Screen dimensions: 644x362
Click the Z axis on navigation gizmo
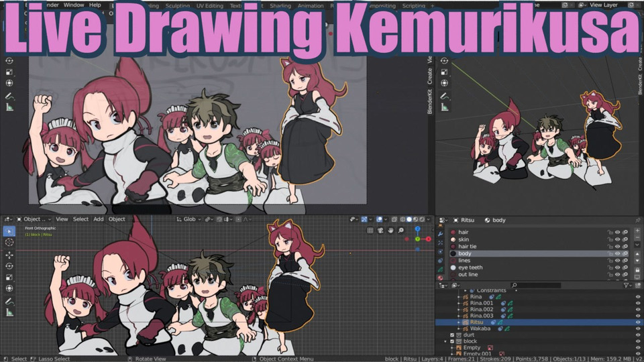click(417, 229)
